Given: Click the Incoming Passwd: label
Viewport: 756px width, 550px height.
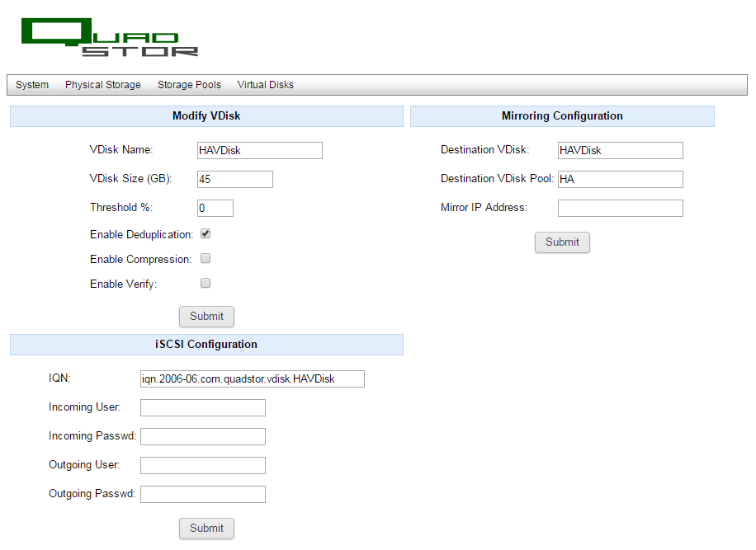Looking at the screenshot, I should point(92,436).
